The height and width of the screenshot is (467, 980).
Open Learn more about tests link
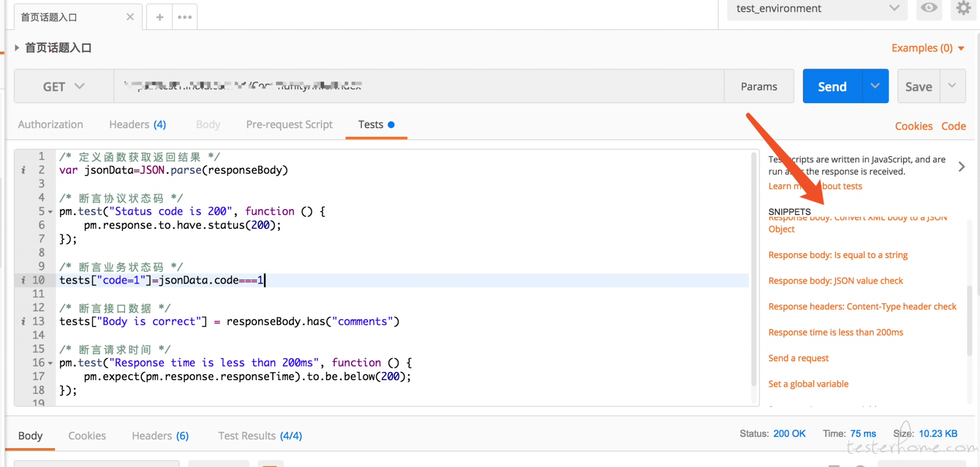(x=815, y=186)
